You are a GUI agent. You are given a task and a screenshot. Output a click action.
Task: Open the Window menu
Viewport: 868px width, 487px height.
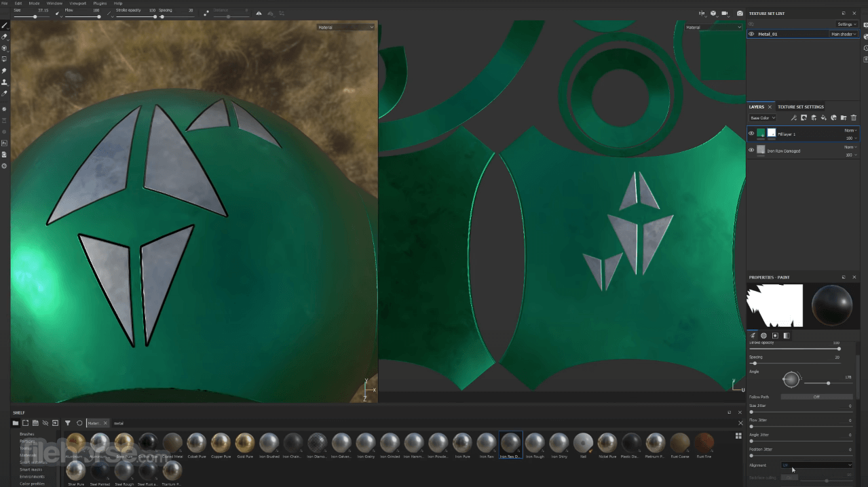point(54,3)
